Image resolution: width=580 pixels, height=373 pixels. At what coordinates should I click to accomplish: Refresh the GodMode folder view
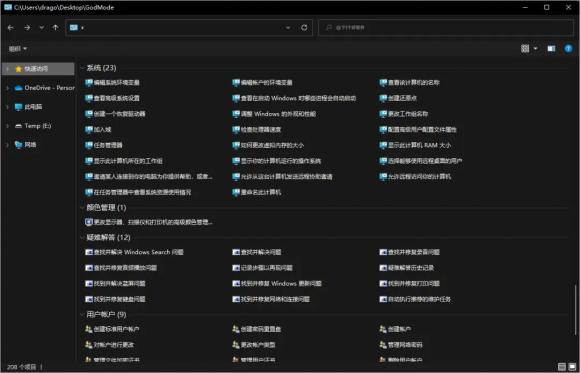click(304, 28)
